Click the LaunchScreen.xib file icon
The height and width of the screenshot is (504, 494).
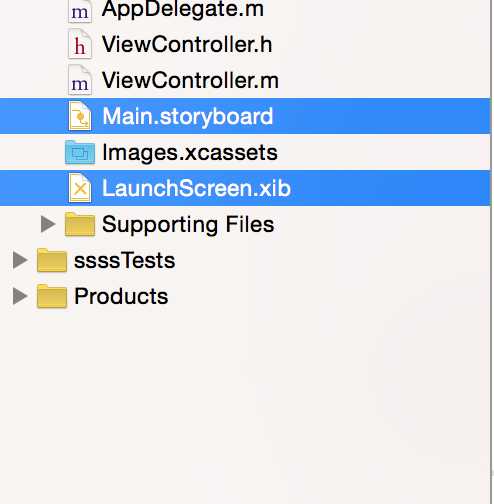80,188
